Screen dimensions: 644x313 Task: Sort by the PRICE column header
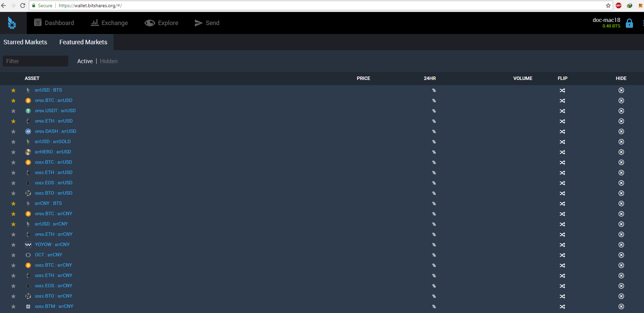coord(363,78)
